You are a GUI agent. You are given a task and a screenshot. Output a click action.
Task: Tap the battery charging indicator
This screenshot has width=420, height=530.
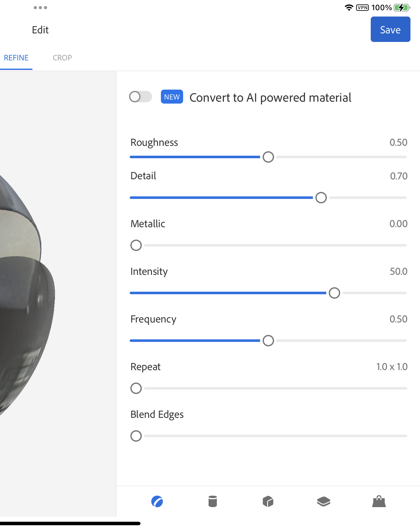[402, 8]
